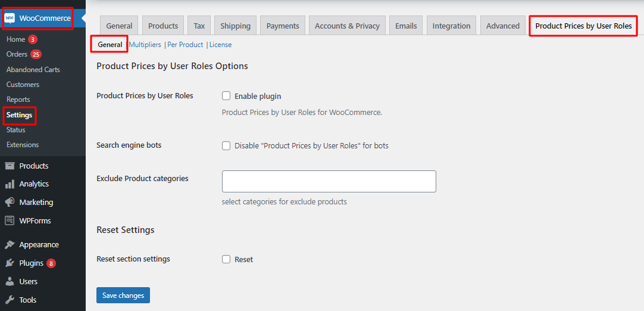
Task: Click the Appearance paintbrush icon
Action: point(10,245)
